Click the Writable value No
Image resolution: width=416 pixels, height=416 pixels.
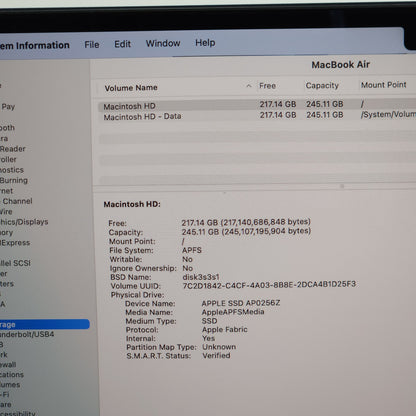pyautogui.click(x=187, y=259)
